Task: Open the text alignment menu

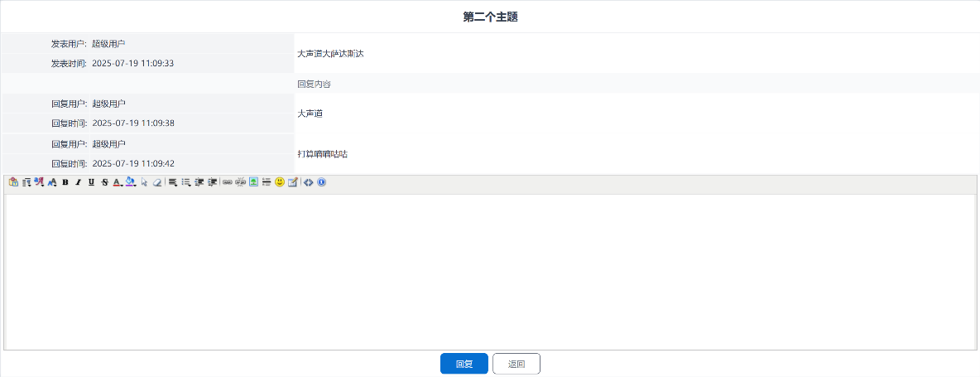Action: coord(173,182)
